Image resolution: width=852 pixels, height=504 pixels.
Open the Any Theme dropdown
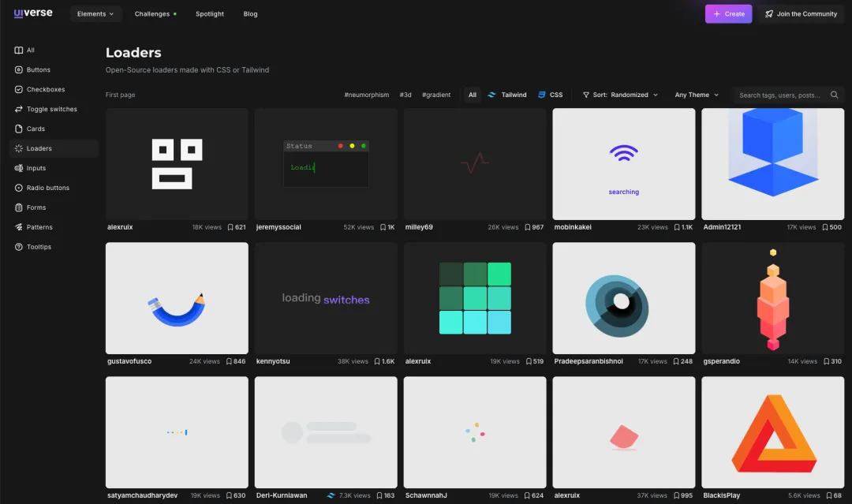(x=694, y=95)
